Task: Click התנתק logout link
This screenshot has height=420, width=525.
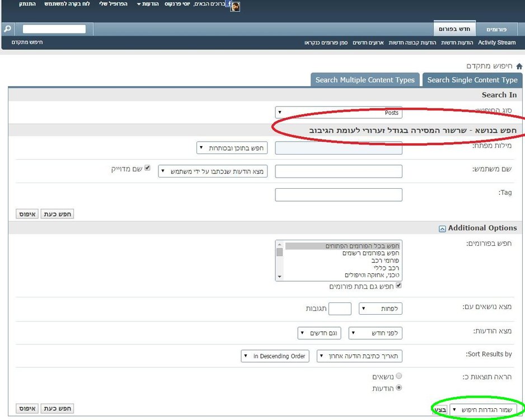Action: tap(27, 4)
